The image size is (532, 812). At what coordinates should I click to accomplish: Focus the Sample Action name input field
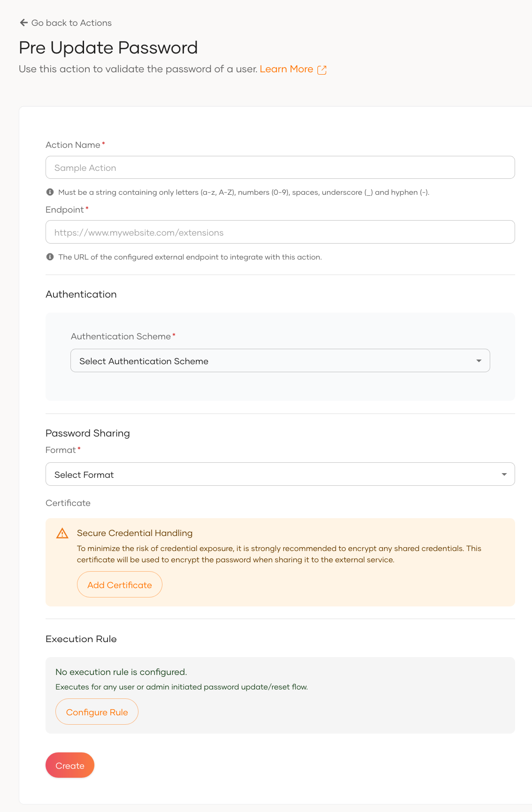click(280, 167)
